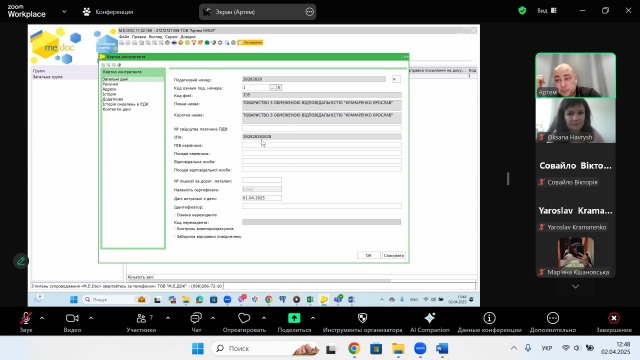Click OK in the contractor card dialog
Viewport: 640px width, 360px height.
tap(369, 255)
